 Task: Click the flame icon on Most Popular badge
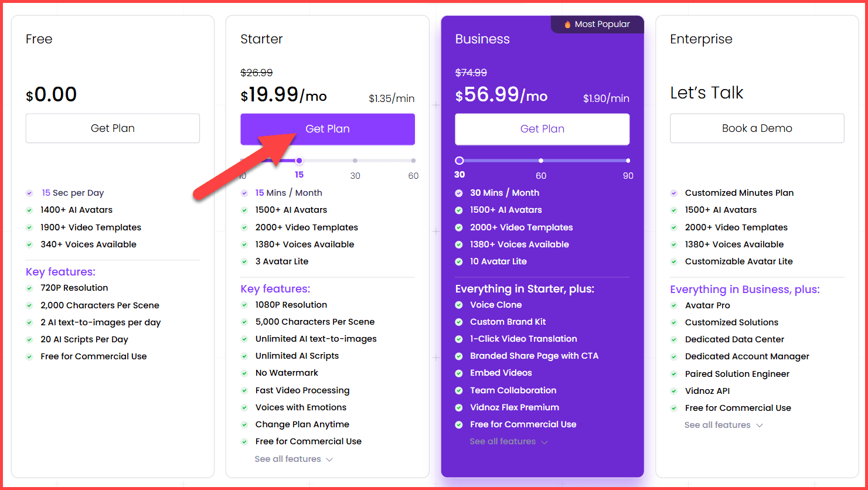567,25
